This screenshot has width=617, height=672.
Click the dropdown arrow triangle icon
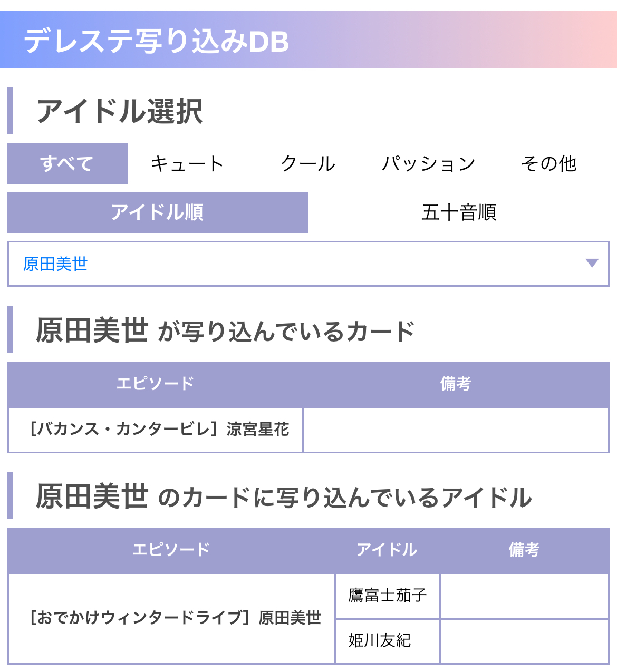(x=592, y=263)
